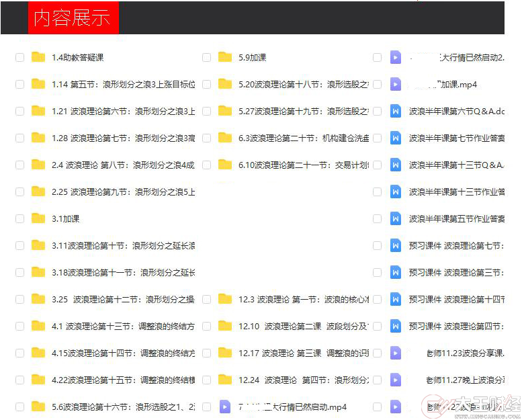Click folder icon beside 12.17 波浪理论 第三课

[225, 353]
